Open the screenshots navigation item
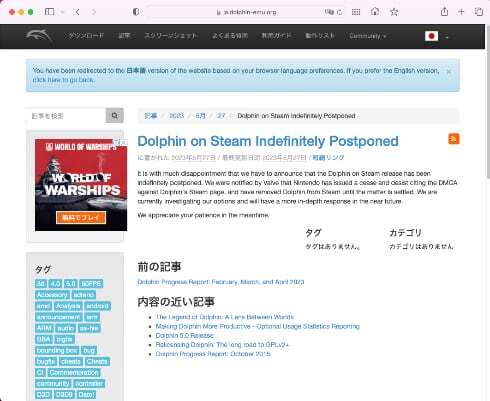This screenshot has height=401, width=490. (171, 36)
